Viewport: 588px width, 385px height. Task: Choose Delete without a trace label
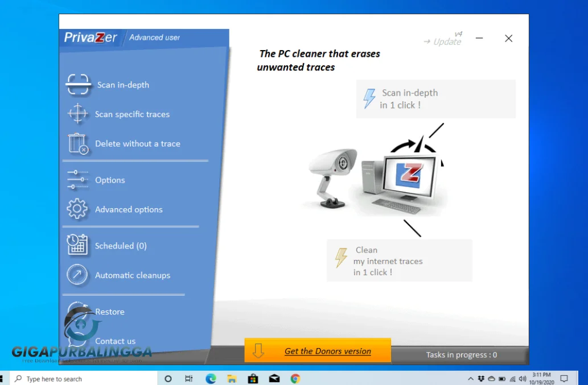[138, 144]
